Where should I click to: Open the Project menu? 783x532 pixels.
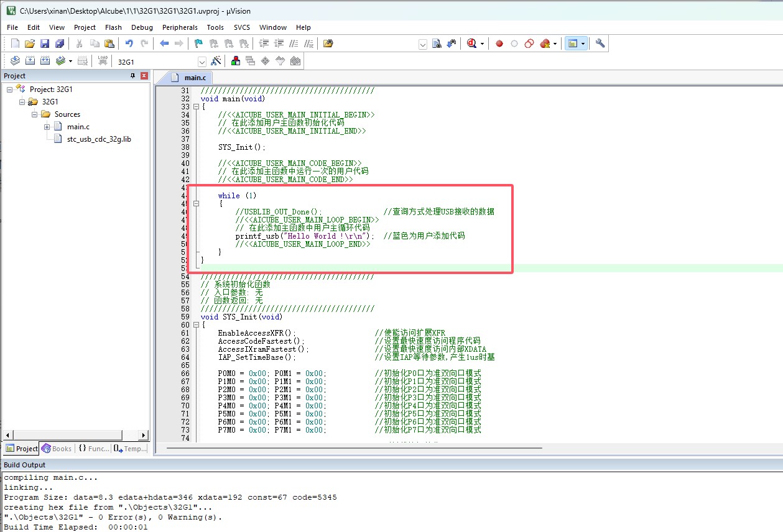tap(85, 27)
